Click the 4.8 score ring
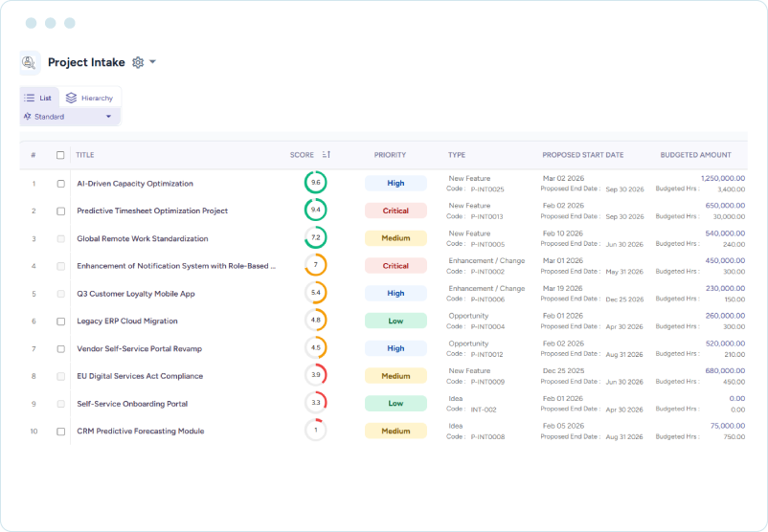This screenshot has width=768, height=532. coord(315,321)
